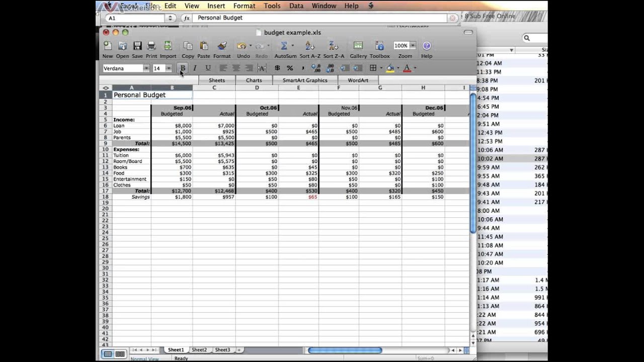Toggle underline formatting
This screenshot has height=362, width=644.
point(208,68)
